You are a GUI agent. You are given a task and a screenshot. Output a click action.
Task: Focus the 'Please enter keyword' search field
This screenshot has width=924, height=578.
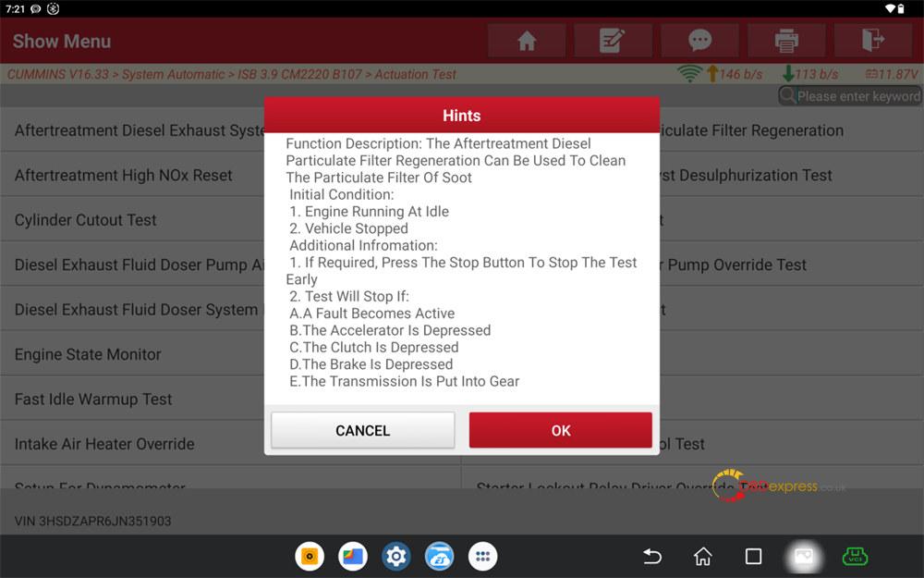[x=850, y=95]
